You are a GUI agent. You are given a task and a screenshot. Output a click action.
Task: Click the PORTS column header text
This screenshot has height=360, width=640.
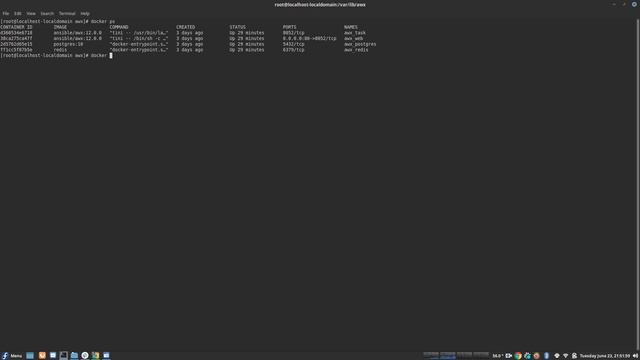[x=289, y=27]
